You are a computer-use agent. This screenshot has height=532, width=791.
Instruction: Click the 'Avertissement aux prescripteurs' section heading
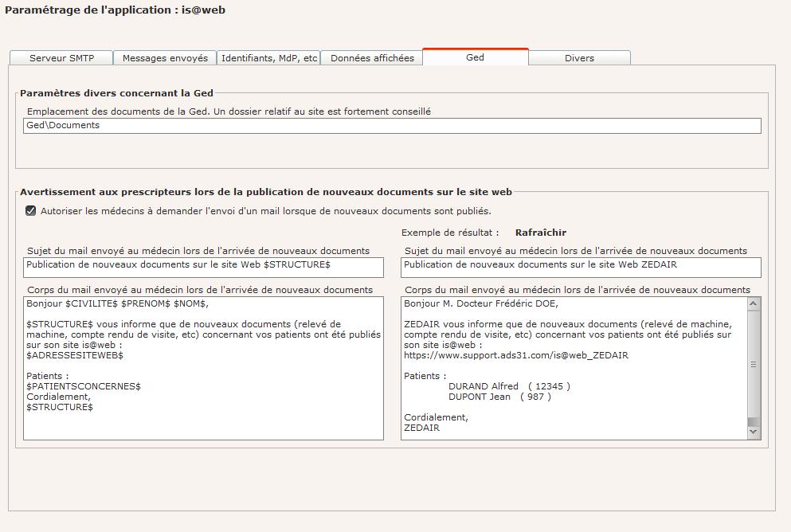266,192
